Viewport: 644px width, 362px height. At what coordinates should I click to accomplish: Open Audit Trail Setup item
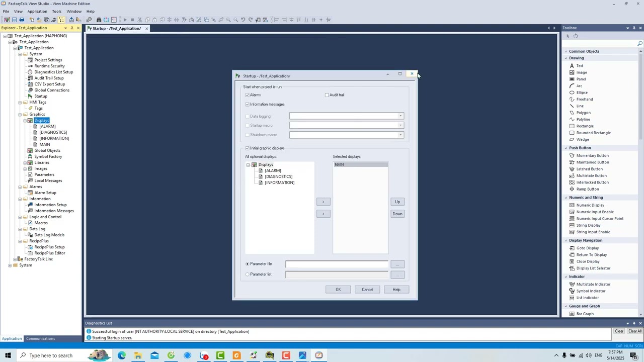[49, 78]
